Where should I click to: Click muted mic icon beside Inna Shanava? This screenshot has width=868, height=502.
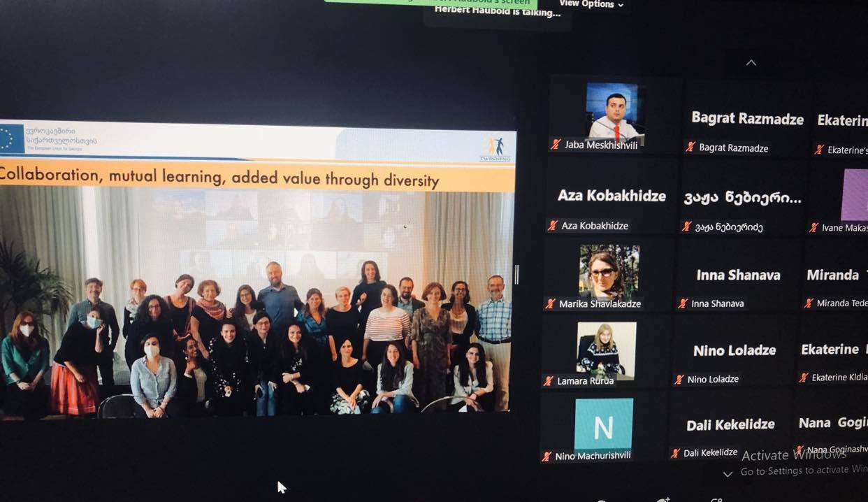(x=683, y=303)
